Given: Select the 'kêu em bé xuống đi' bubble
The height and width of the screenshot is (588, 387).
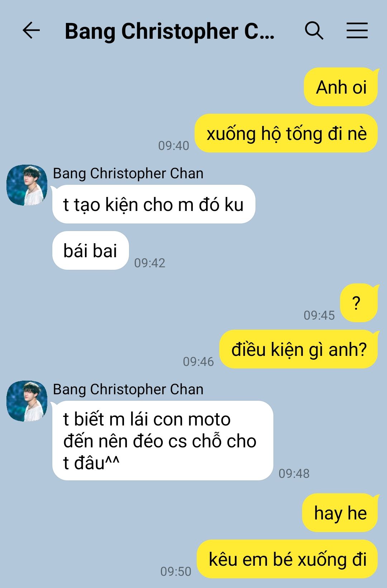Looking at the screenshot, I should tap(287, 559).
